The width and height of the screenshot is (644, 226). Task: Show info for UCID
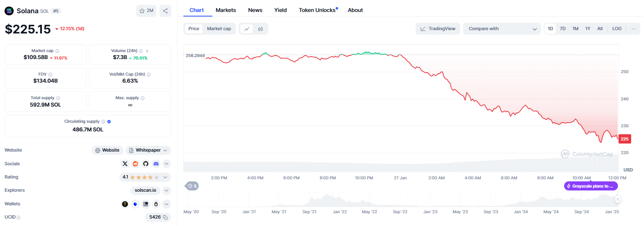pyautogui.click(x=18, y=217)
